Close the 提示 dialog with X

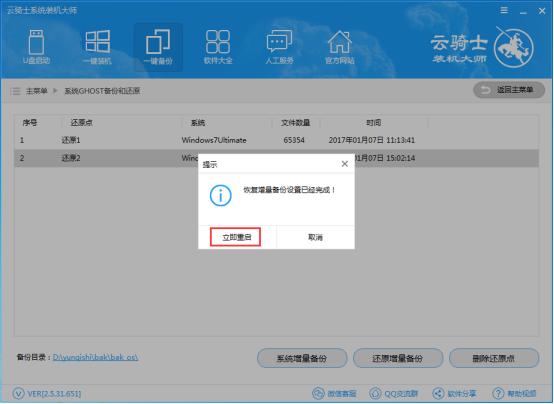(x=345, y=164)
